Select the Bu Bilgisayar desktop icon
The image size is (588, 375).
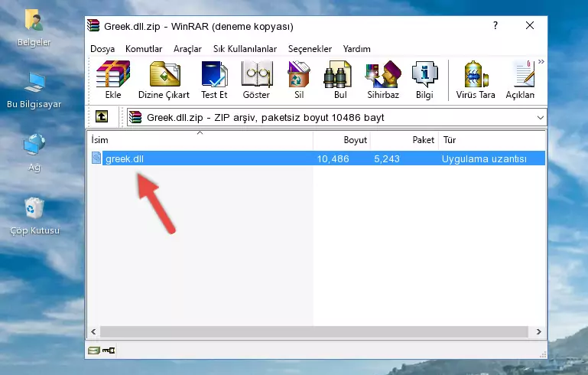coord(34,90)
